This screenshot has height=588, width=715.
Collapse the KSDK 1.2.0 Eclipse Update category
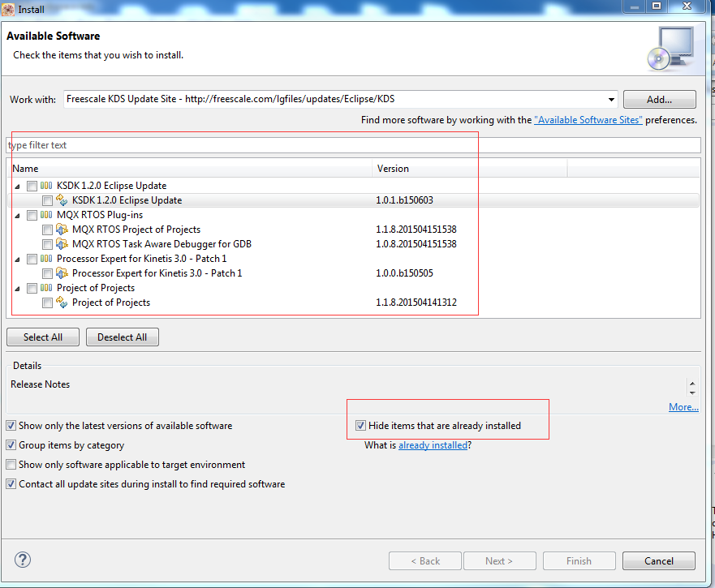click(17, 187)
